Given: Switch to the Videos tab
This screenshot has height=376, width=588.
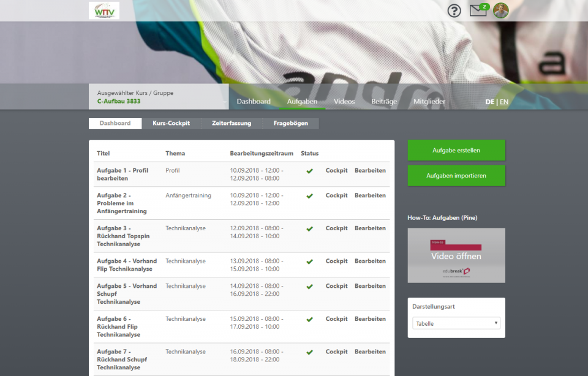Looking at the screenshot, I should 344,102.
